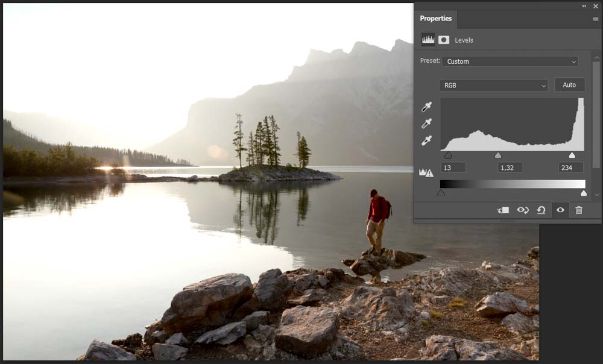Image resolution: width=603 pixels, height=364 pixels.
Task: Click the input shadow slider handle
Action: click(448, 155)
